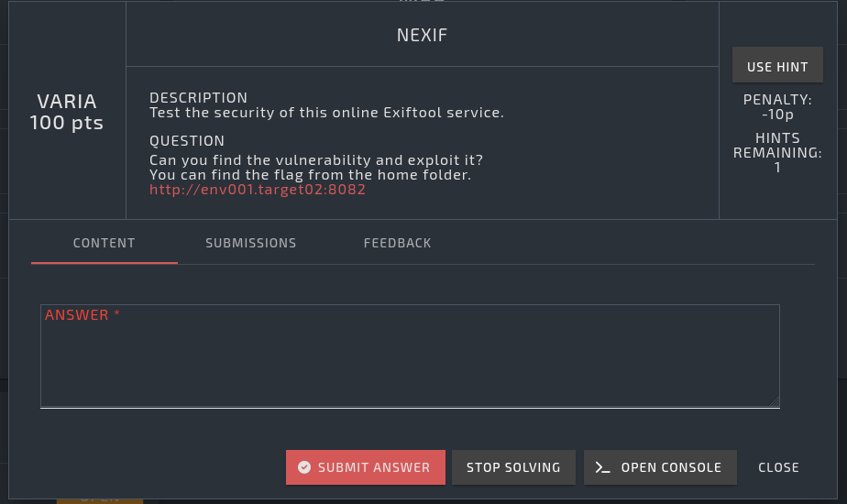Go to the FEEDBACK tab
Image resolution: width=847 pixels, height=504 pixels.
coord(397,244)
